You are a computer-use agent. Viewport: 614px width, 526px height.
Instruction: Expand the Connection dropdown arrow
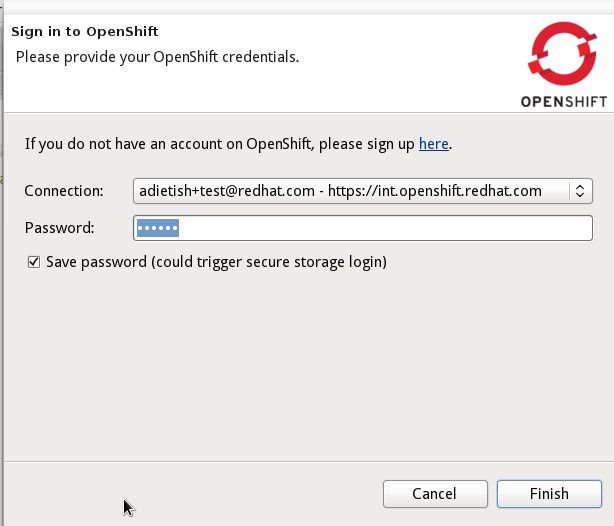[x=580, y=190]
